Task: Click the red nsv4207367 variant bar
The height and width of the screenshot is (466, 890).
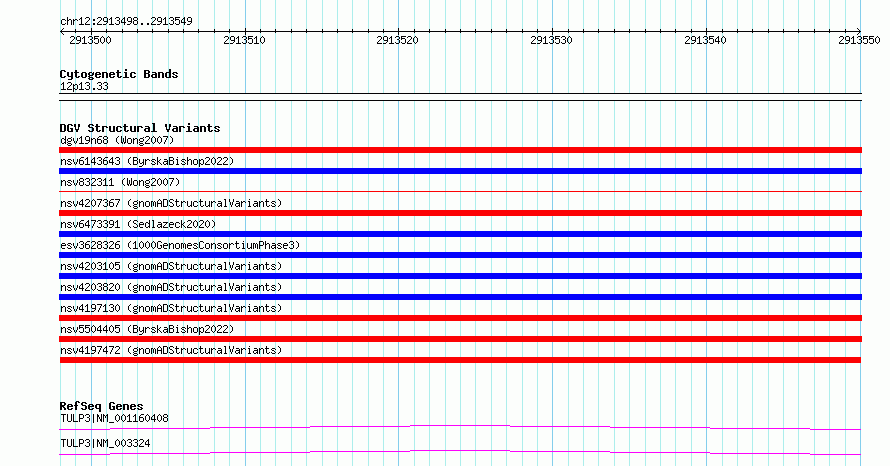Action: tap(460, 213)
